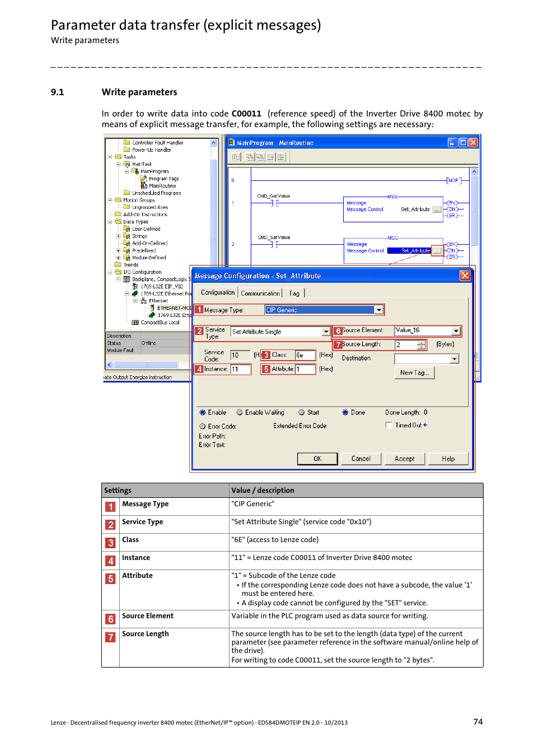Click the Source Length stepper arrows
Image resolution: width=534 pixels, height=756 pixels.
(x=421, y=344)
